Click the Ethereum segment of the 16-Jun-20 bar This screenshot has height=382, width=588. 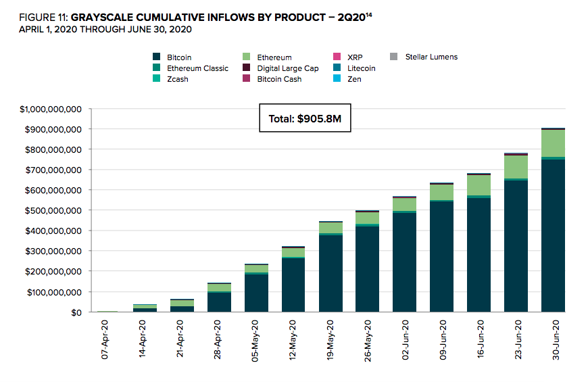coord(479,185)
